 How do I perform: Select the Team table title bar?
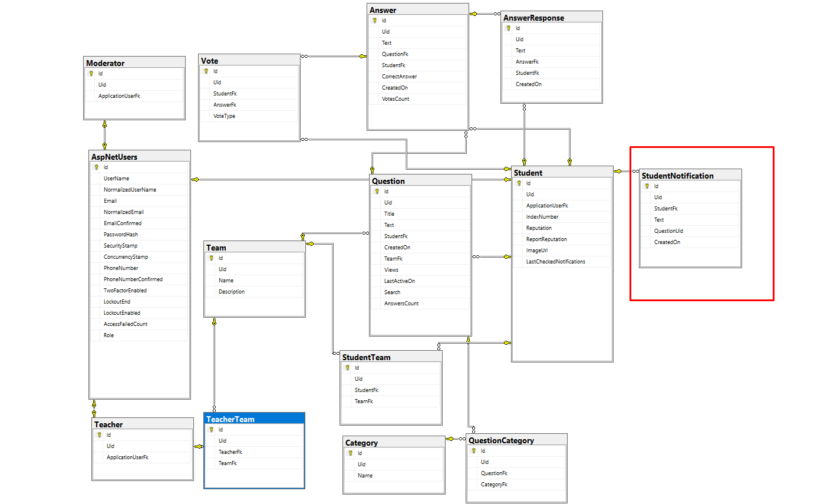(x=254, y=248)
